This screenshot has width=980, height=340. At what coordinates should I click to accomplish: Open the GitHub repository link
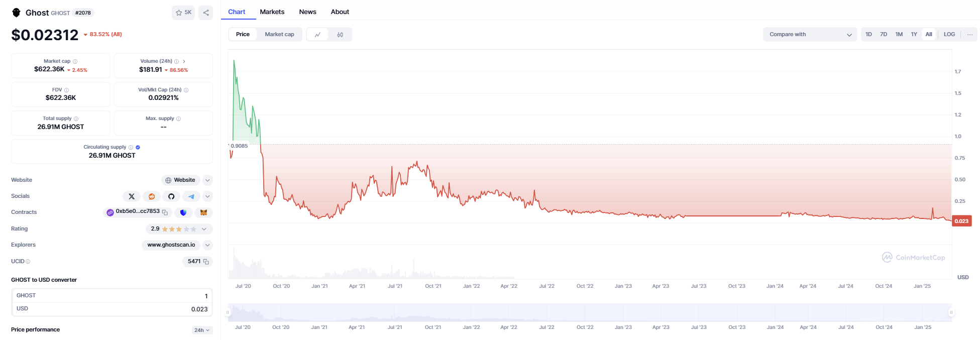171,196
